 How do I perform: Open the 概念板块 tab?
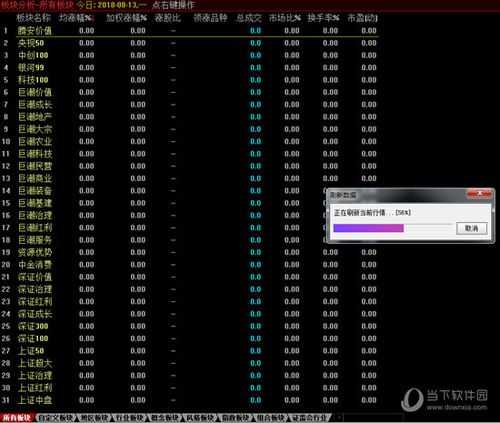(x=166, y=418)
